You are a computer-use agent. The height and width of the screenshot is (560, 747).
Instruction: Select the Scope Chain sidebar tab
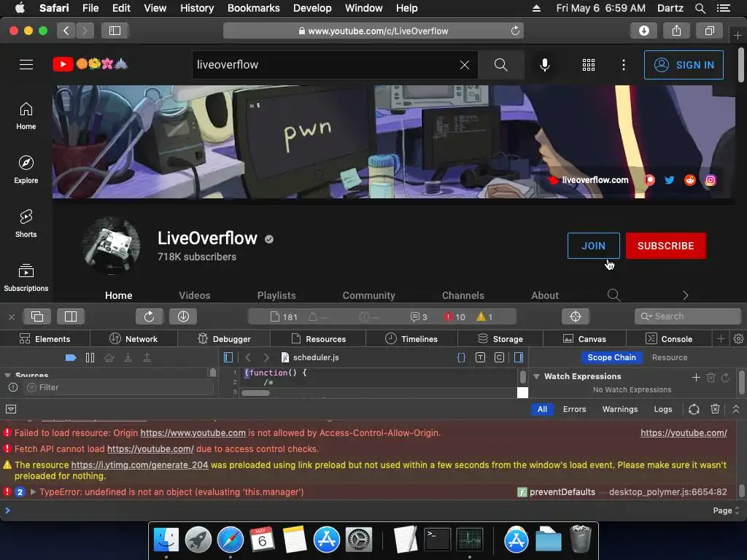click(612, 357)
